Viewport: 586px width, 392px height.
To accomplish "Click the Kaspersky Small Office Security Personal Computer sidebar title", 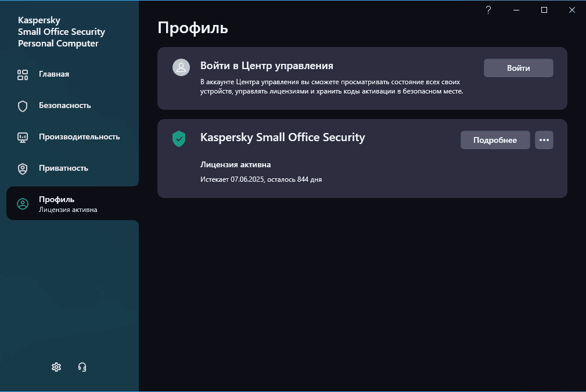I will coord(62,32).
